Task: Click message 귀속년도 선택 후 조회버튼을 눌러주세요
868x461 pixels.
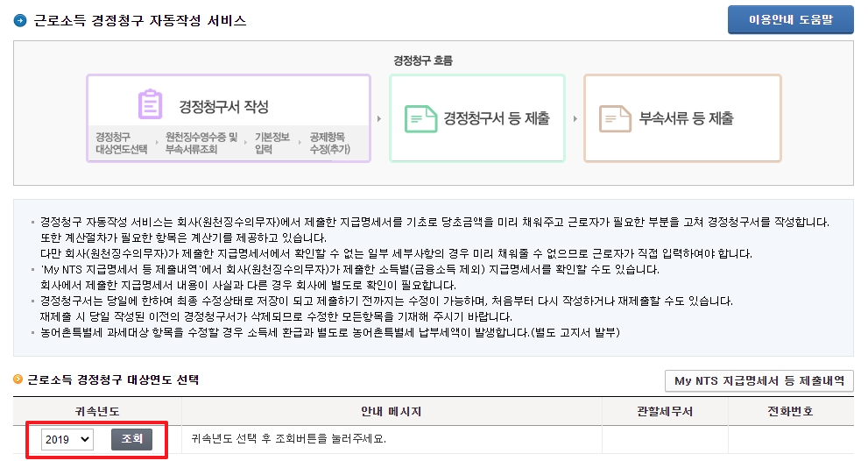Action: [288, 439]
